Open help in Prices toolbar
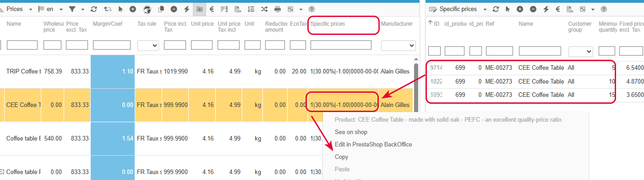 tap(312, 9)
